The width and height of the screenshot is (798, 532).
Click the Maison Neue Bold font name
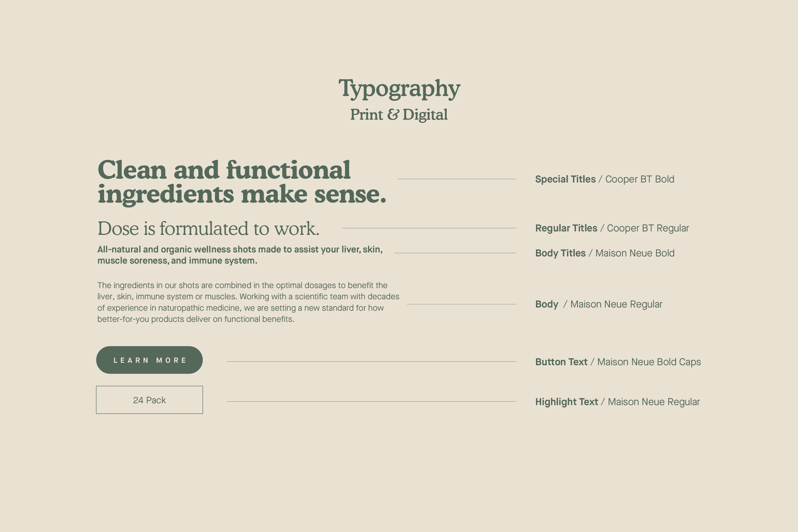(635, 253)
